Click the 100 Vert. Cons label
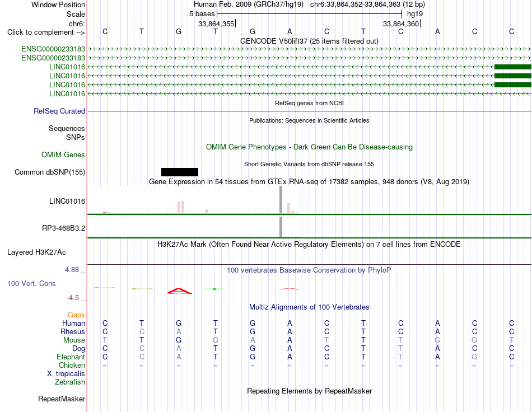The image size is (532, 412). pyautogui.click(x=31, y=283)
